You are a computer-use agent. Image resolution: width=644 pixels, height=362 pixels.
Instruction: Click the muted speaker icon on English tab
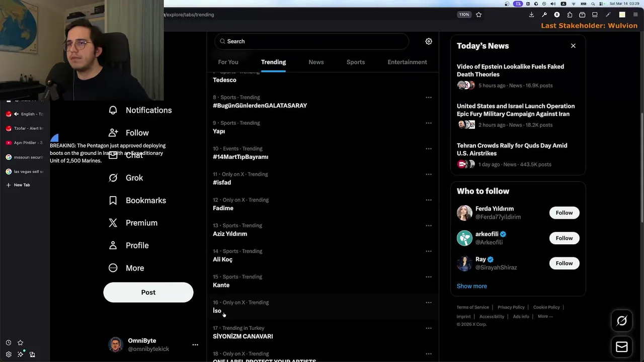point(16,114)
